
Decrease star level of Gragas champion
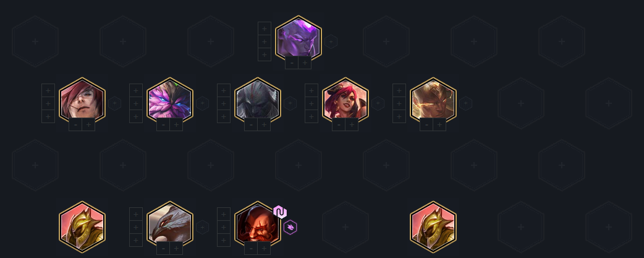251,248
